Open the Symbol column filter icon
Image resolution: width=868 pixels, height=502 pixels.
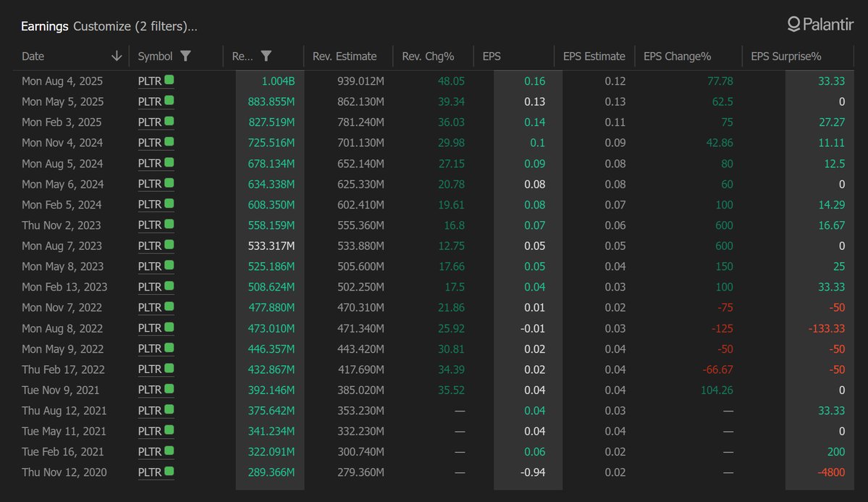(x=185, y=57)
